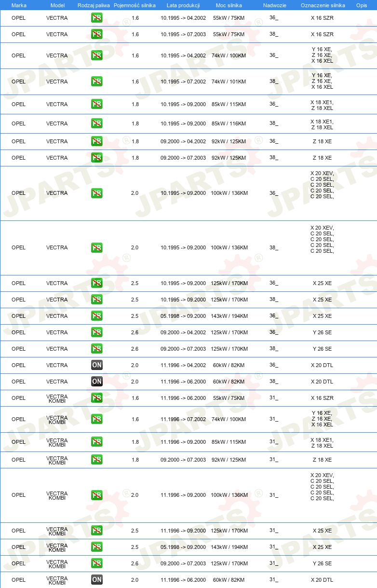The width and height of the screenshot is (377, 588).
Task: Click the Pojemność silnika column header
Action: [x=135, y=5]
